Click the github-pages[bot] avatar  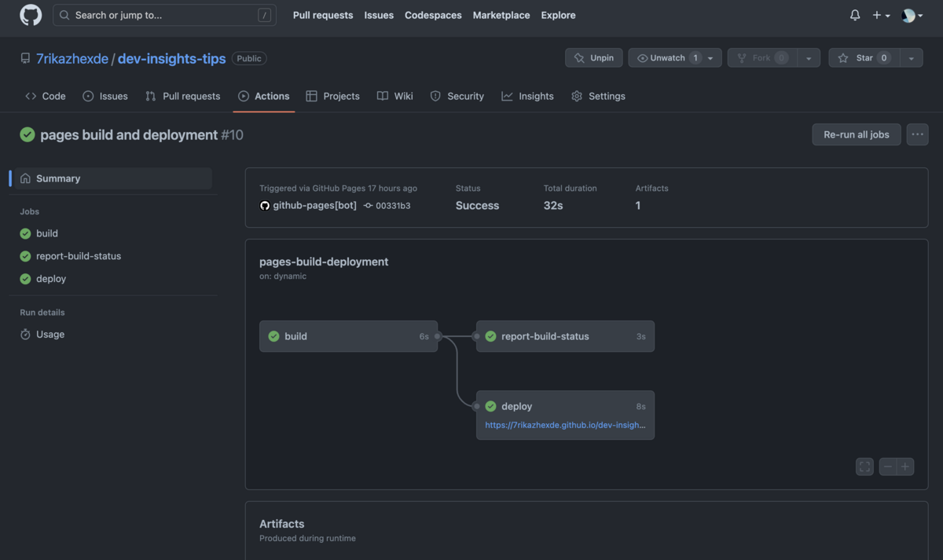pyautogui.click(x=265, y=205)
